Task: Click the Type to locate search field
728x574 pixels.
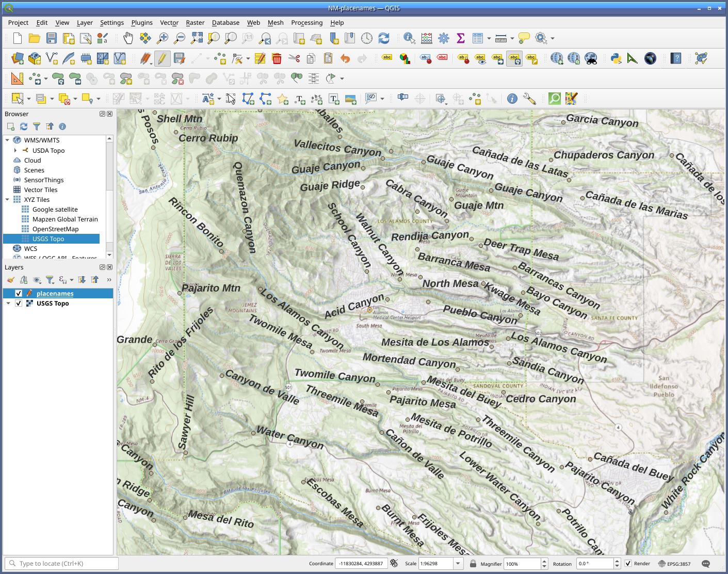Action: [62, 564]
